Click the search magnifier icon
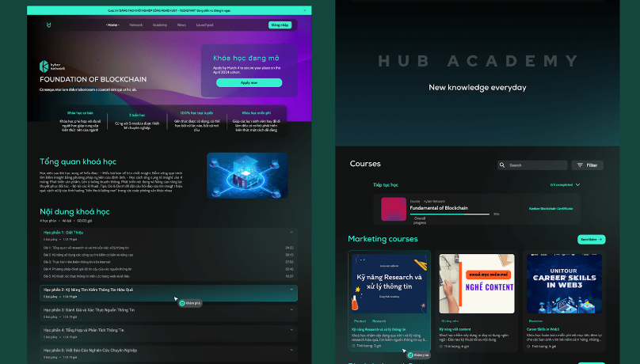The image size is (640, 364). tap(502, 165)
